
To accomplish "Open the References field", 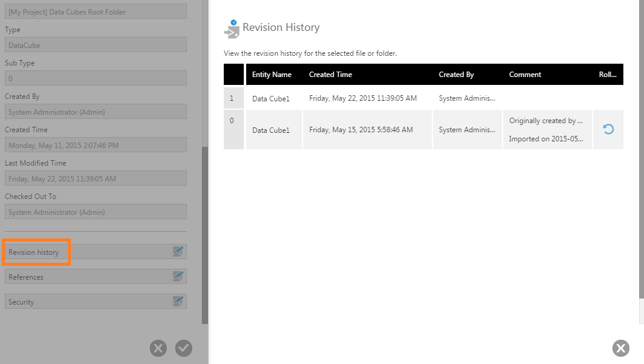I will 96,277.
